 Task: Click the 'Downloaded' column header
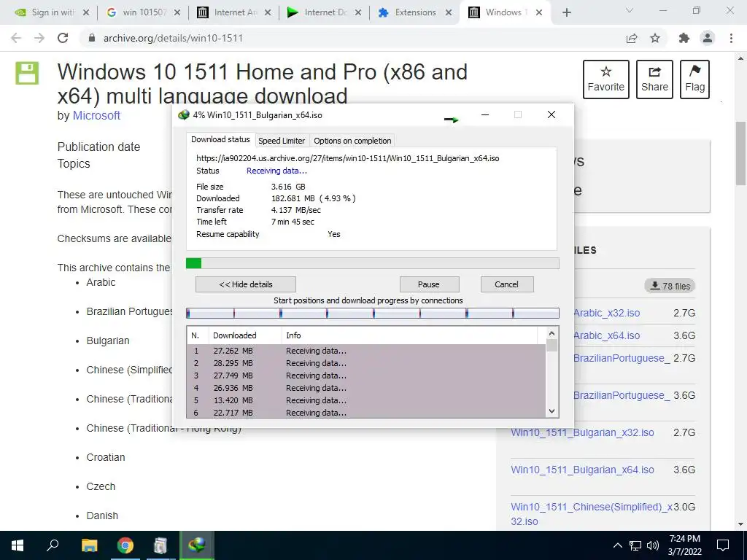(x=245, y=335)
